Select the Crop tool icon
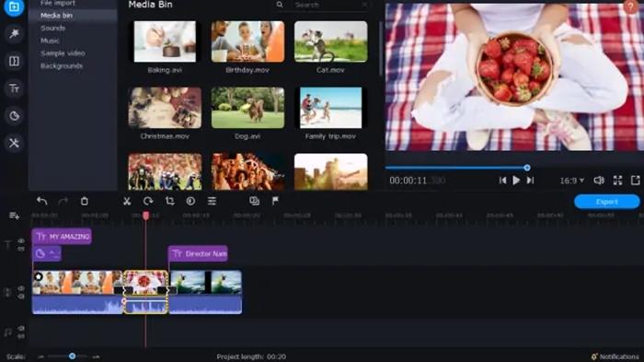The height and width of the screenshot is (362, 644). (169, 201)
